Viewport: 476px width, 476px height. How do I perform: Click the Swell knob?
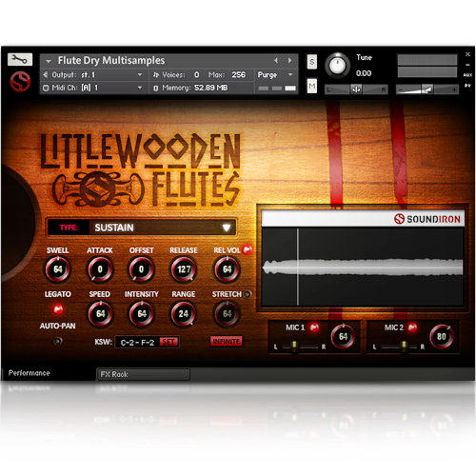58,269
